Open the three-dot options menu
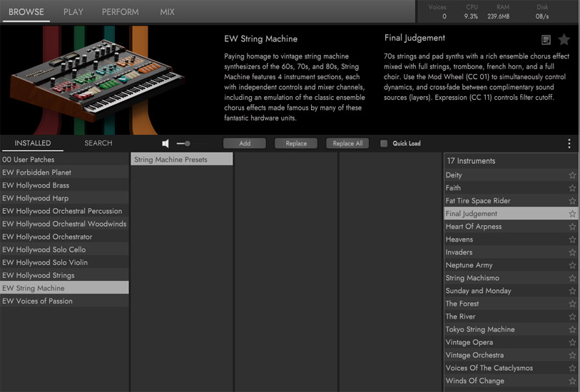This screenshot has width=580, height=392. click(x=569, y=143)
